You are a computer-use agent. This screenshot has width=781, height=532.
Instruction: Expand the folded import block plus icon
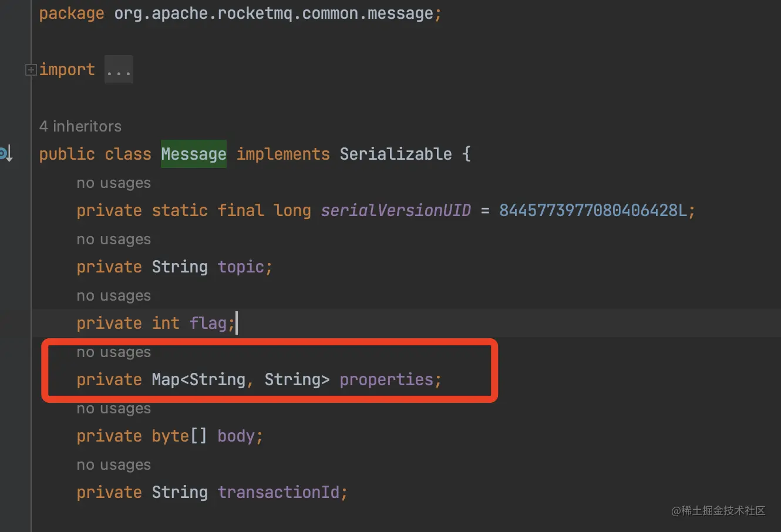coord(31,70)
